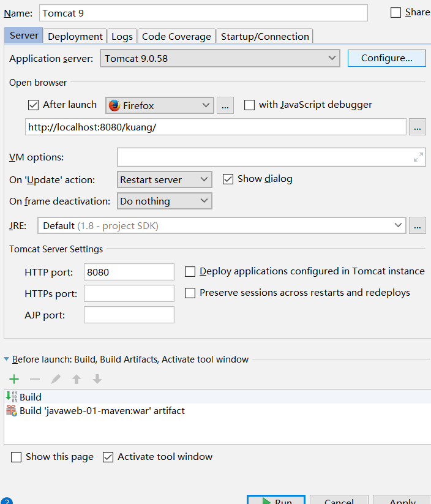The width and height of the screenshot is (431, 504).
Task: Click the expand icon in VM options field
Action: click(x=418, y=157)
